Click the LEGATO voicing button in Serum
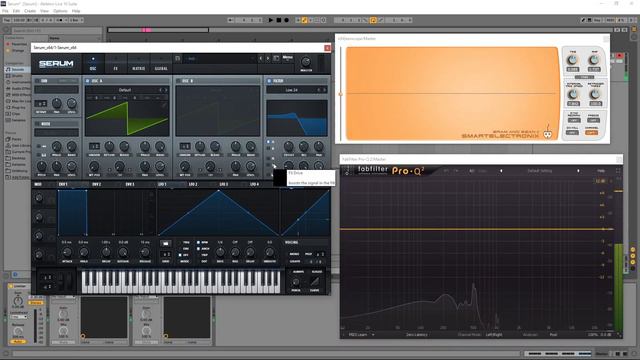The width and height of the screenshot is (640, 360). click(x=295, y=261)
